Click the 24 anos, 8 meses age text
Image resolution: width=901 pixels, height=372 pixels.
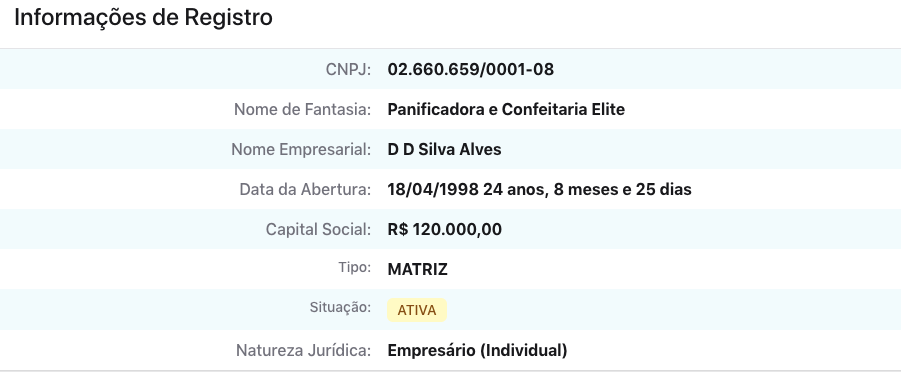click(x=549, y=189)
